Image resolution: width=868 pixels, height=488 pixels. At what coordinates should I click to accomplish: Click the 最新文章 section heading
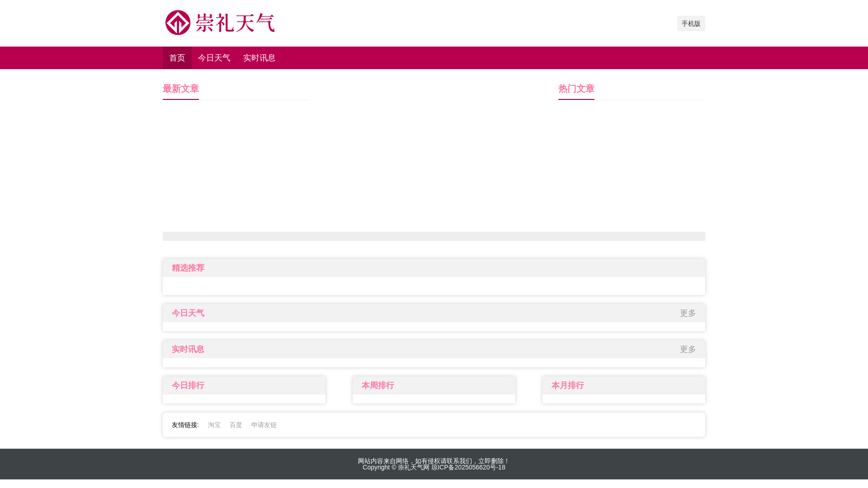coord(181,89)
